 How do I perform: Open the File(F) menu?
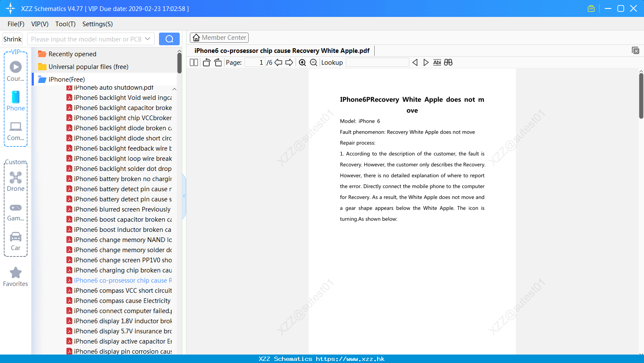(16, 24)
